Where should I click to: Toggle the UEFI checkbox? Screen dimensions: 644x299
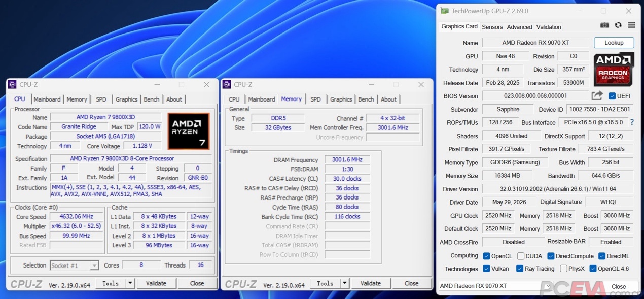pos(612,96)
